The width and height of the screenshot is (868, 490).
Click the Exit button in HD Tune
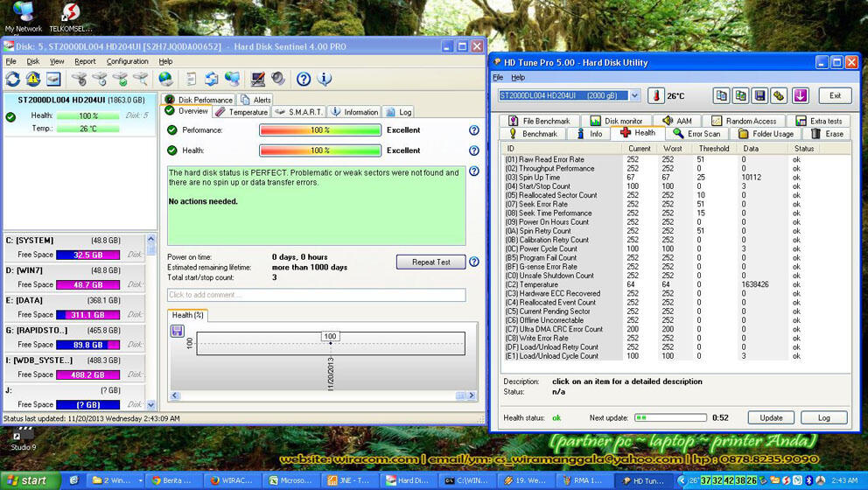click(835, 95)
